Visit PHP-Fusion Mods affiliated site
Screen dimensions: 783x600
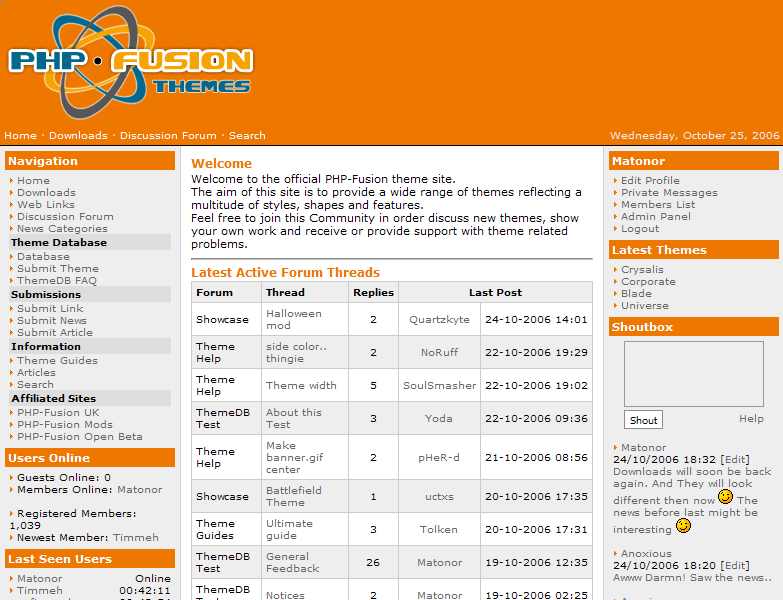pos(65,424)
